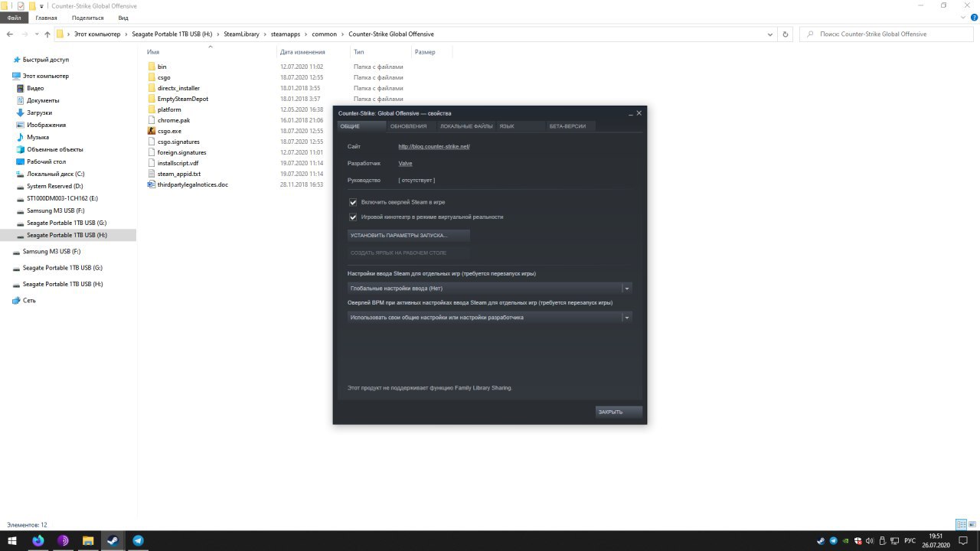
Task: Click the 'common' breadcrumb segment
Action: (x=325, y=34)
